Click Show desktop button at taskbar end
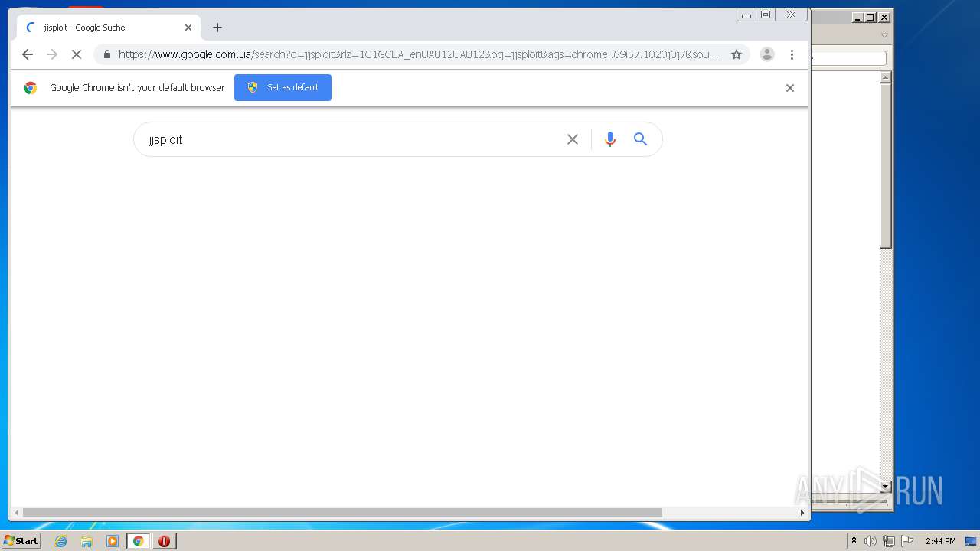The image size is (980, 551). click(x=972, y=541)
